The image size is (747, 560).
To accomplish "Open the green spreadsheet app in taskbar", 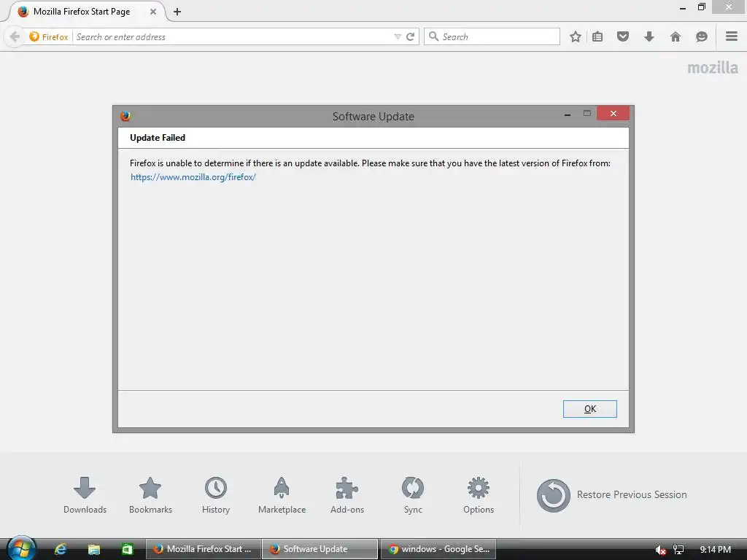I will pos(127,549).
